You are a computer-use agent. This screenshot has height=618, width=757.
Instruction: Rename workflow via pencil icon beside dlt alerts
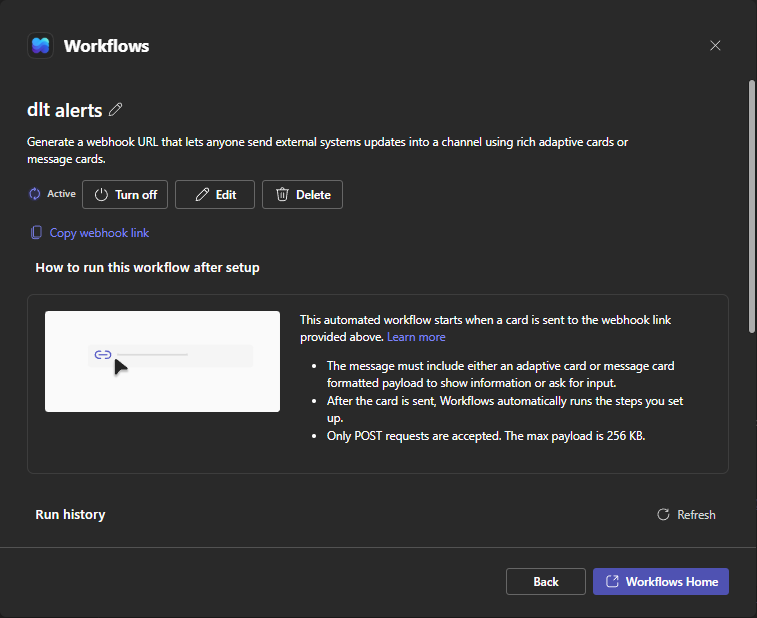[115, 110]
